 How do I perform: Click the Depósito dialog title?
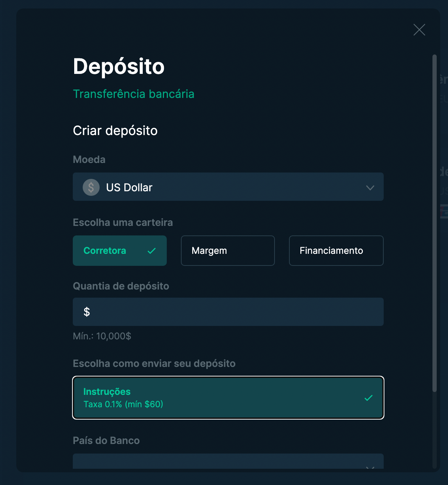[119, 66]
